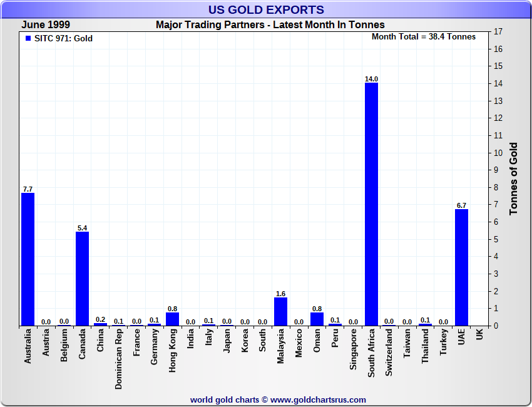Image resolution: width=532 pixels, height=407 pixels.
Task: Click the 'Japan' axis label
Action: (x=227, y=341)
